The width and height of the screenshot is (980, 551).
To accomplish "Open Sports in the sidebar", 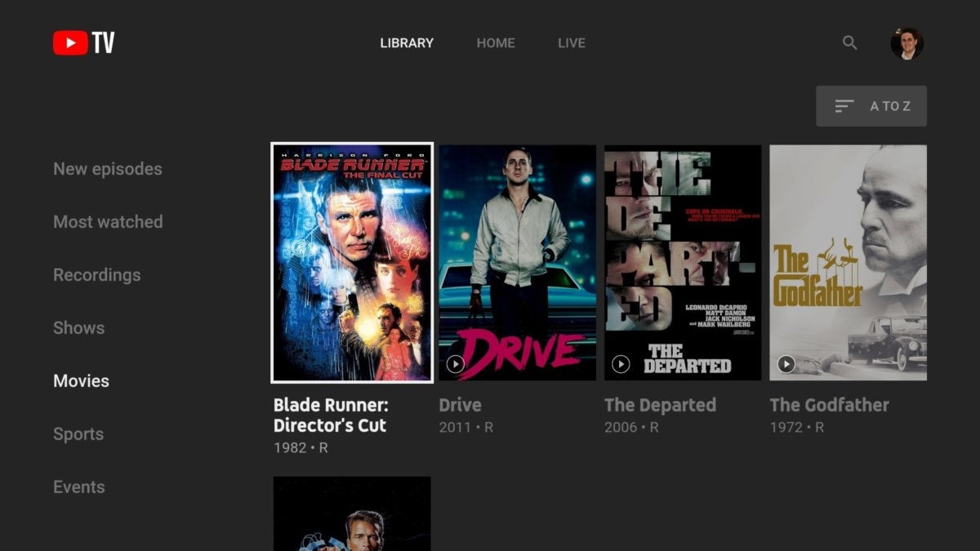I will coord(78,434).
